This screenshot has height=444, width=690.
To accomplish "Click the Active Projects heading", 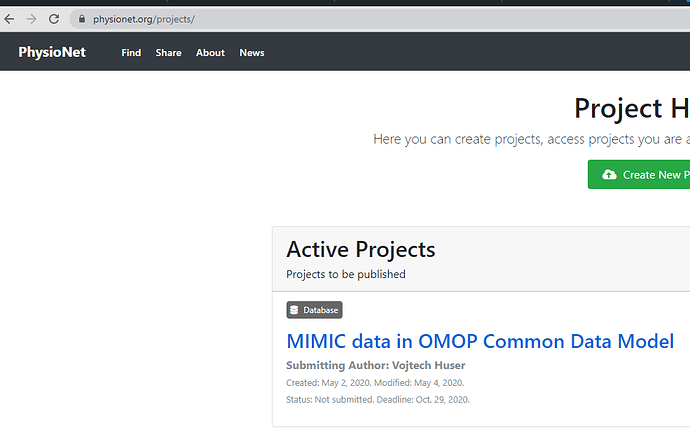I will coord(360,250).
